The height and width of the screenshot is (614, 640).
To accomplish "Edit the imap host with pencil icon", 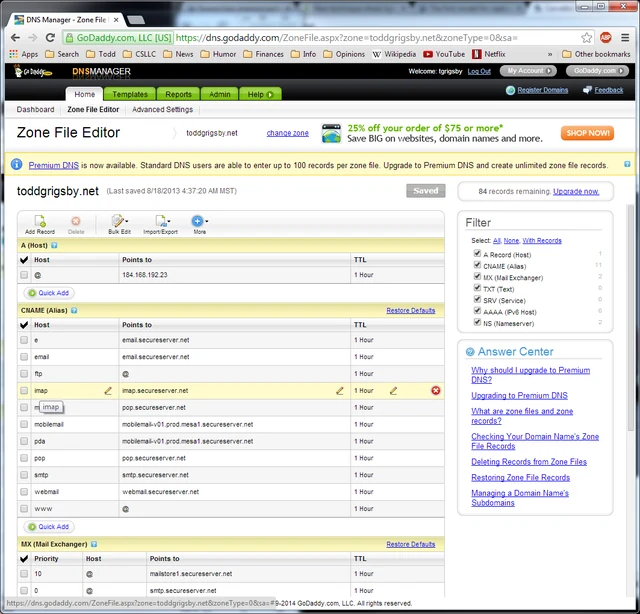I will (108, 391).
